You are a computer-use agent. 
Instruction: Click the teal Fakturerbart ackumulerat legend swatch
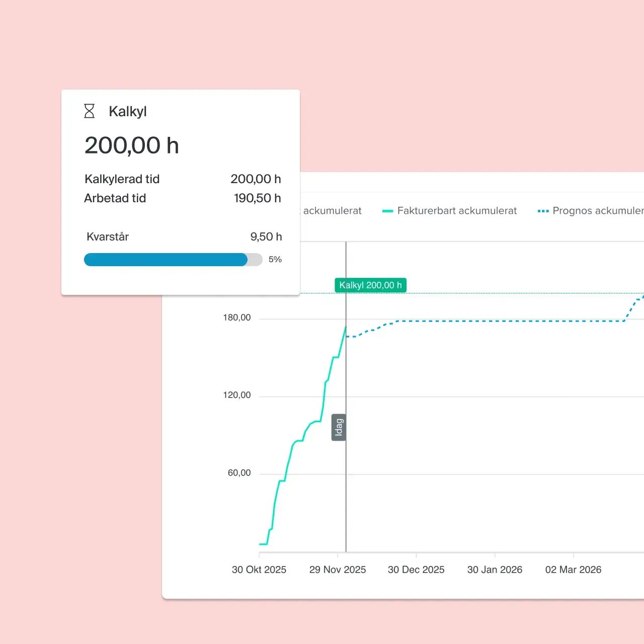pyautogui.click(x=387, y=211)
